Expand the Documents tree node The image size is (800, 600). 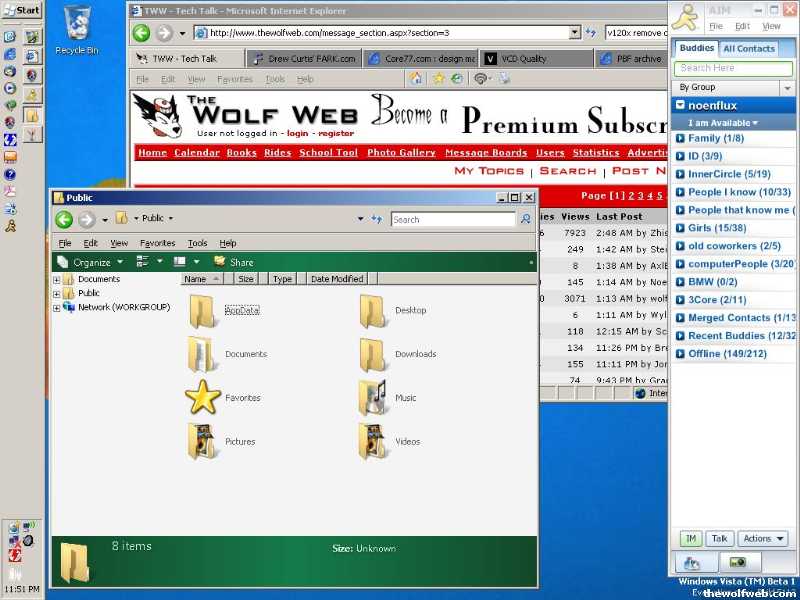pos(57,280)
